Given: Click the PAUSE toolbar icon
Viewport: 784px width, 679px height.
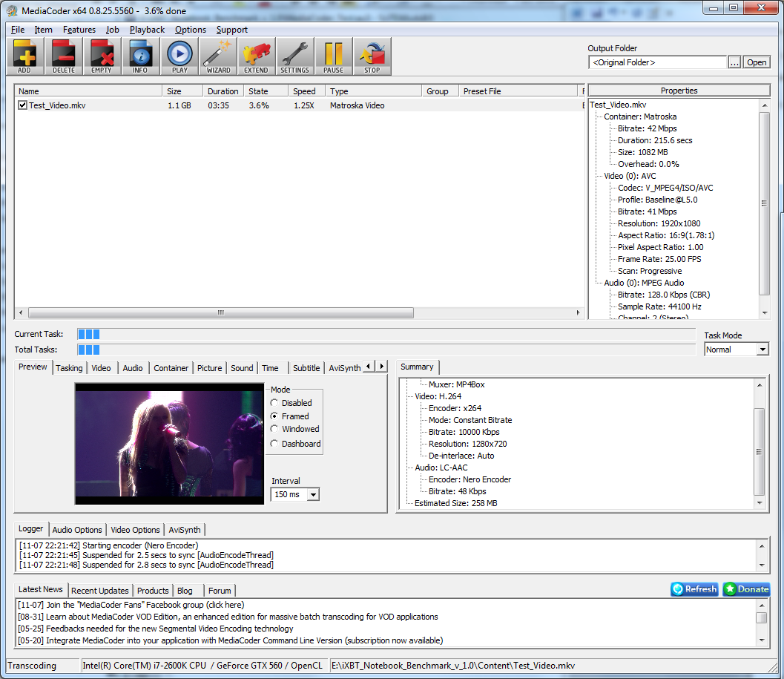Looking at the screenshot, I should (x=334, y=56).
